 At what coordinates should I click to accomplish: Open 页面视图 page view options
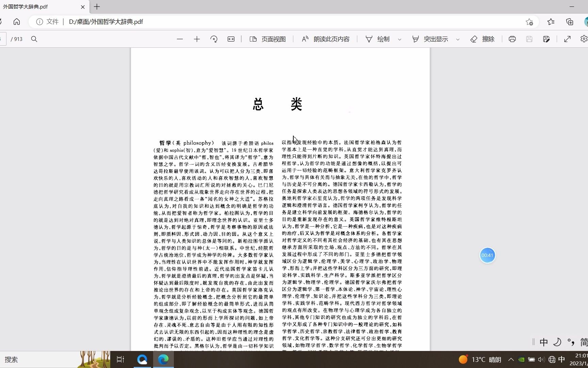(267, 39)
